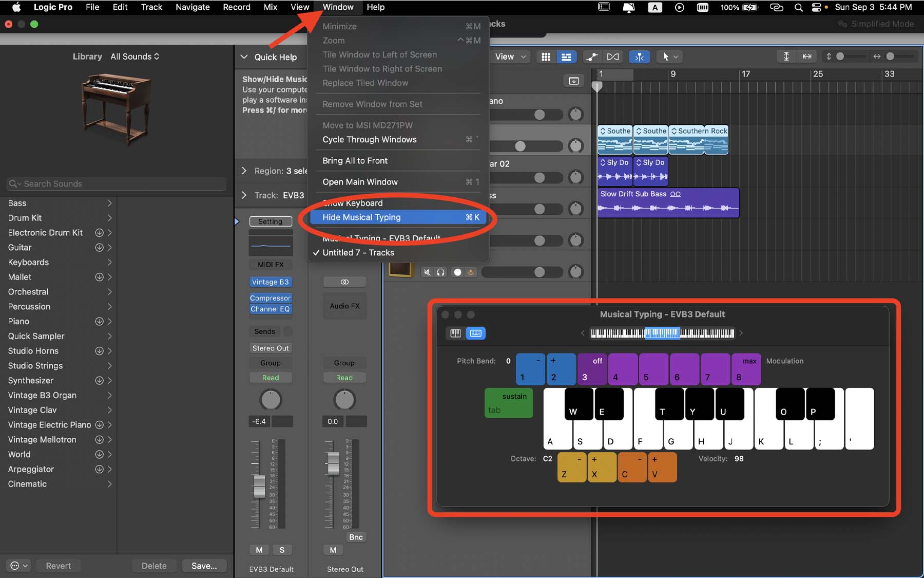Open the View dropdown in tracks area
Screen dimensions: 924x578
[511, 57]
